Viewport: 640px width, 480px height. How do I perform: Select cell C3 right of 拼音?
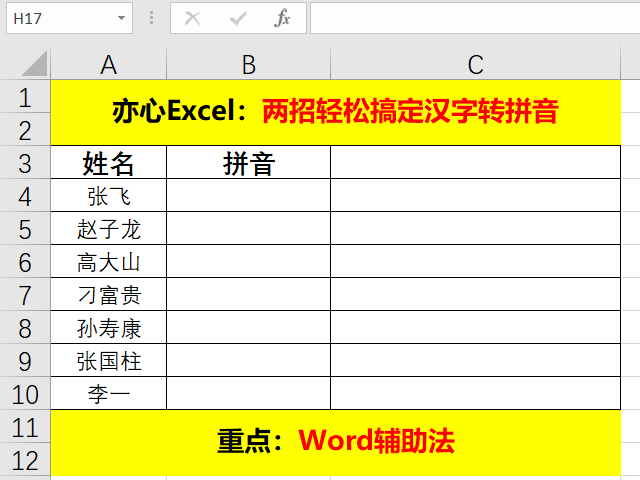(x=476, y=162)
